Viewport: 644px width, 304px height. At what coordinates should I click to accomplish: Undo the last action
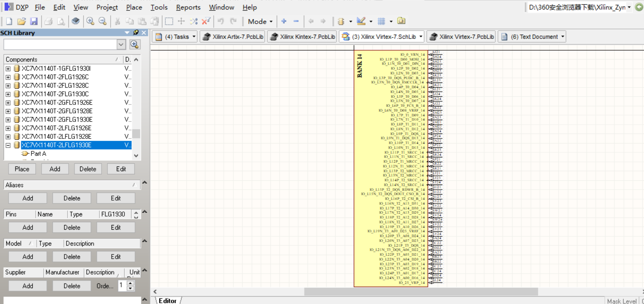(221, 21)
